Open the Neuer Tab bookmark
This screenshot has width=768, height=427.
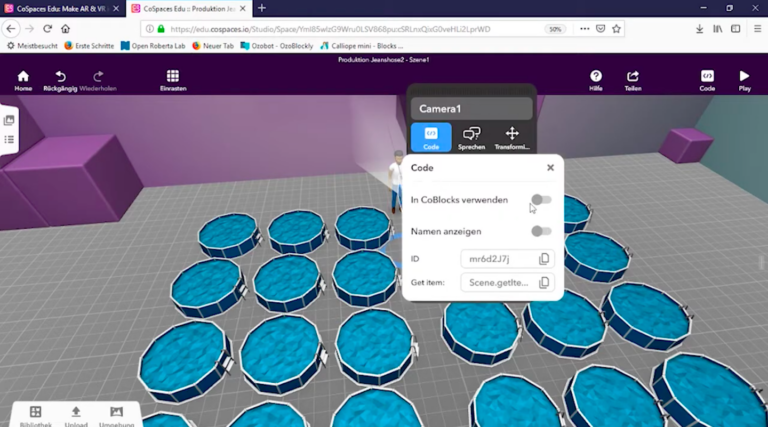[213, 46]
